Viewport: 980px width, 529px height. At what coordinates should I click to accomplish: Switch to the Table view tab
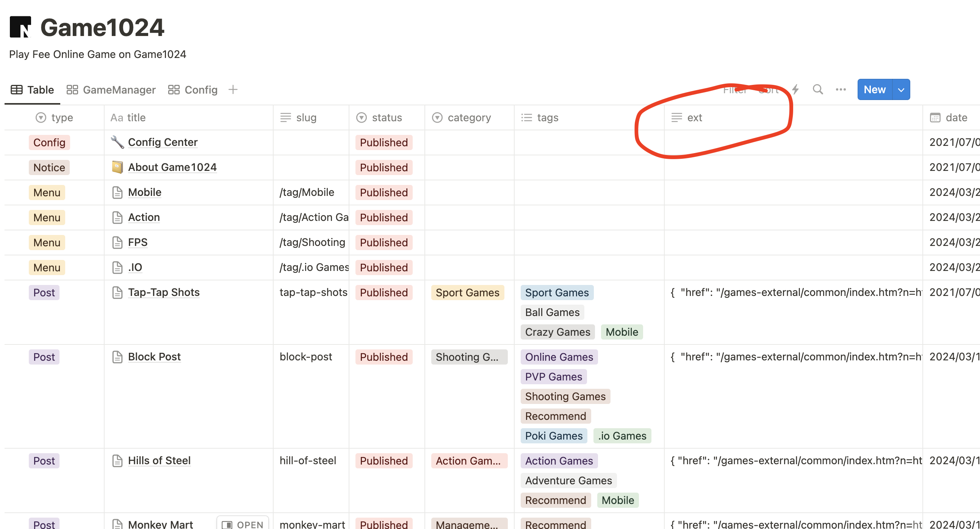pyautogui.click(x=32, y=90)
